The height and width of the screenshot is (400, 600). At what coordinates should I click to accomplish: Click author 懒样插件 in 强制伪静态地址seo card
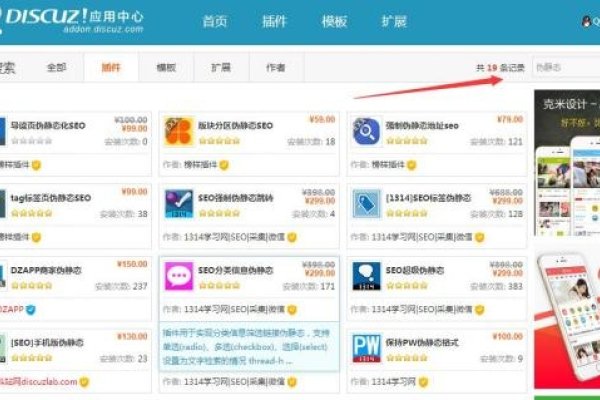[x=388, y=165]
